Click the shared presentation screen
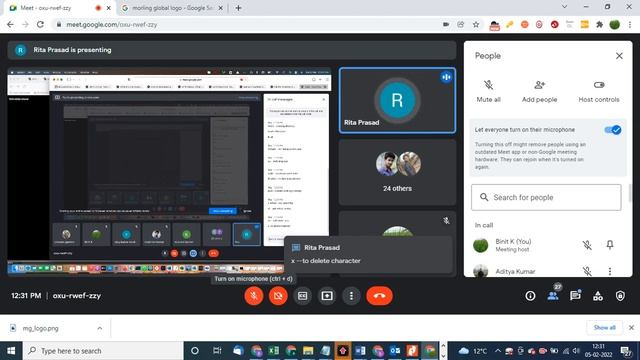This screenshot has width=640, height=360. pyautogui.click(x=169, y=170)
